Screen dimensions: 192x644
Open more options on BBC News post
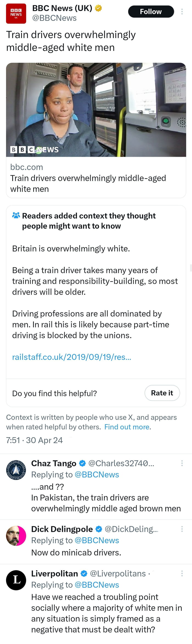point(182,12)
